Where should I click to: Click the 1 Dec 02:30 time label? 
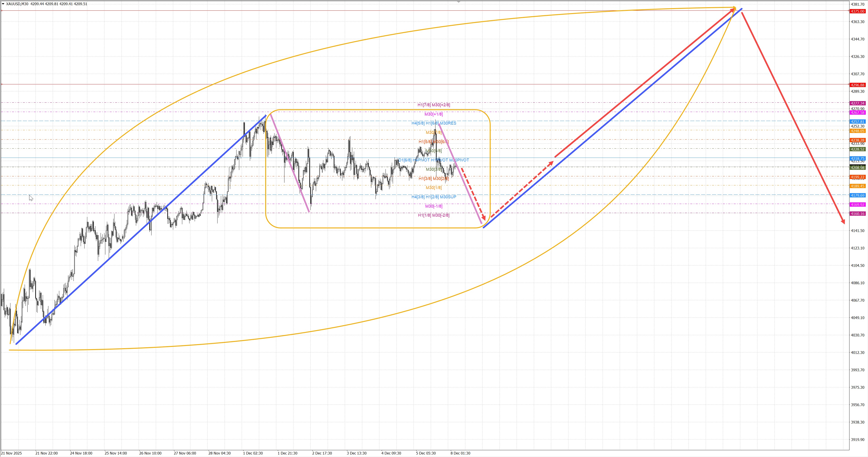[253, 453]
